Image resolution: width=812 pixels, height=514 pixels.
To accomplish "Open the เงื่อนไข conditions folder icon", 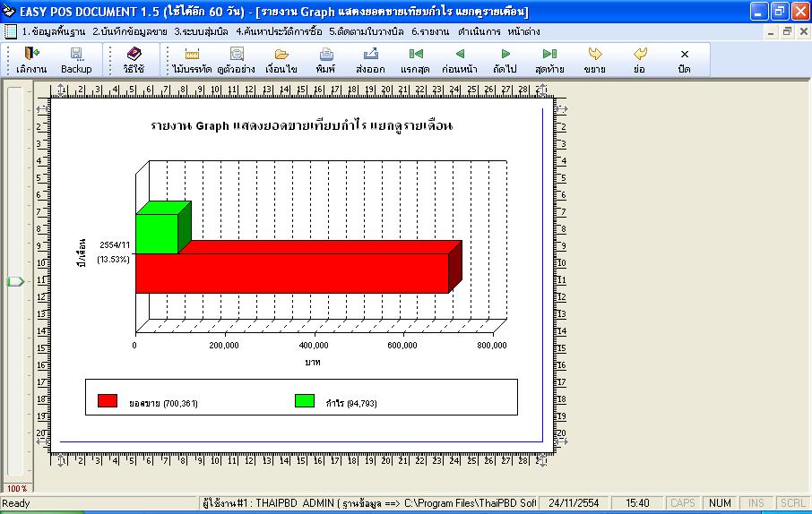I will click(x=281, y=54).
